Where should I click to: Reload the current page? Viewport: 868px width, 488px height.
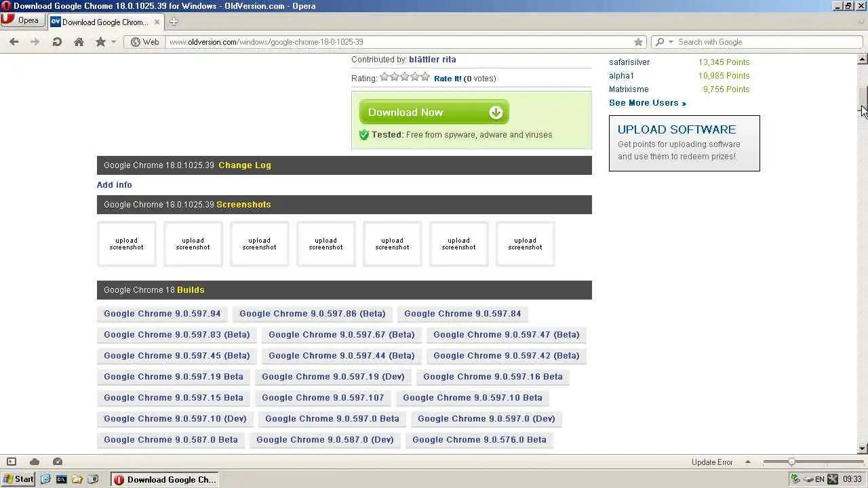(57, 42)
